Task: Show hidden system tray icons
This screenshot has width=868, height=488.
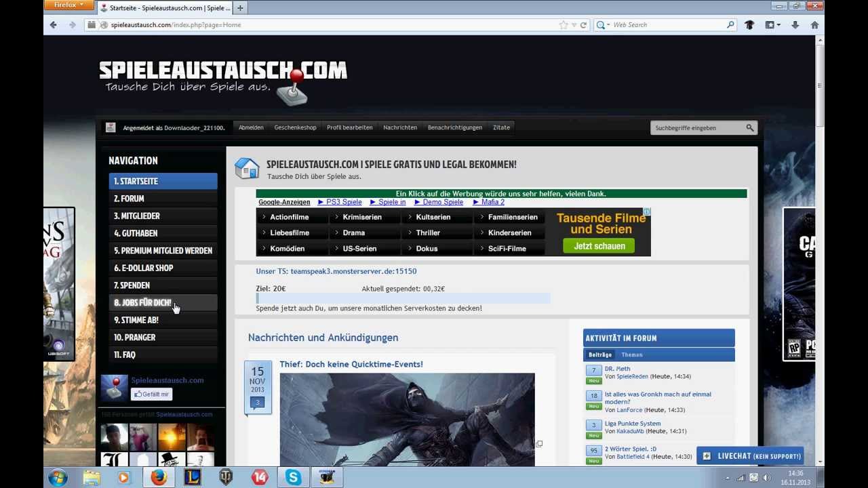Action: point(728,478)
